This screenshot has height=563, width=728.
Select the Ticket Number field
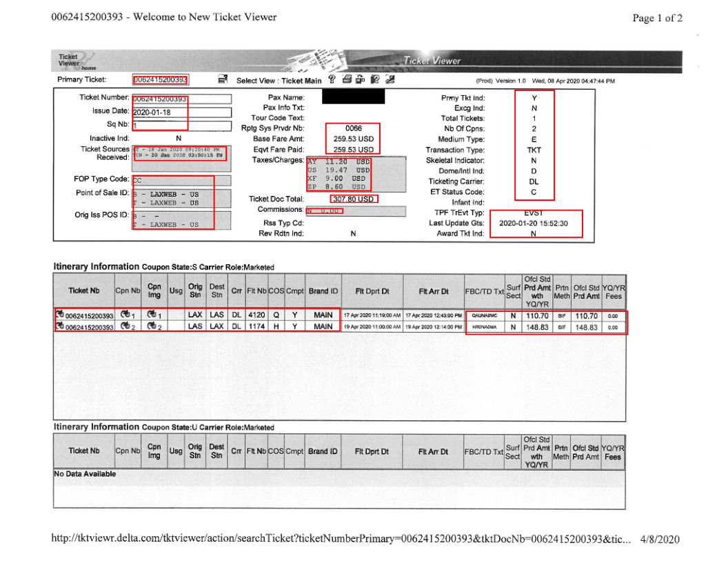(x=160, y=99)
